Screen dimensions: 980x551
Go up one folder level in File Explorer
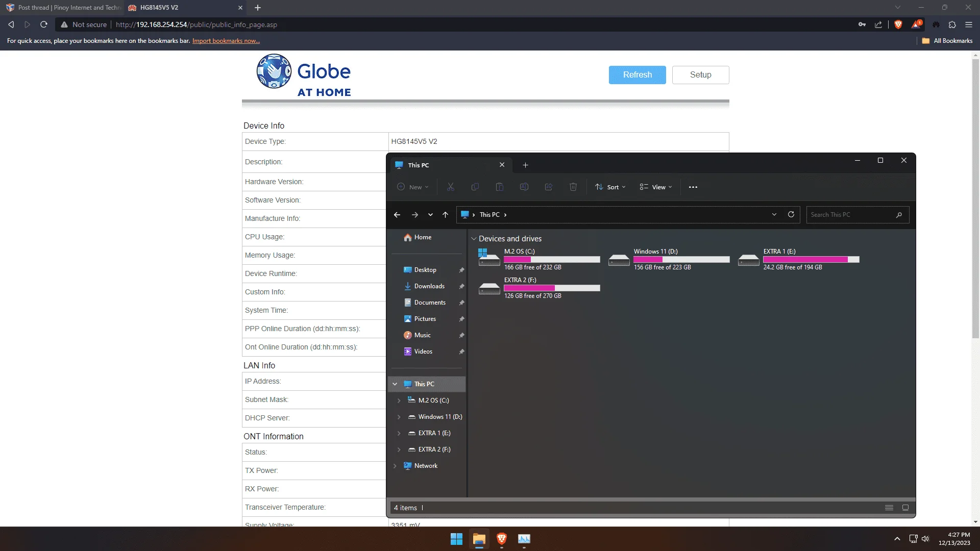[x=445, y=215]
